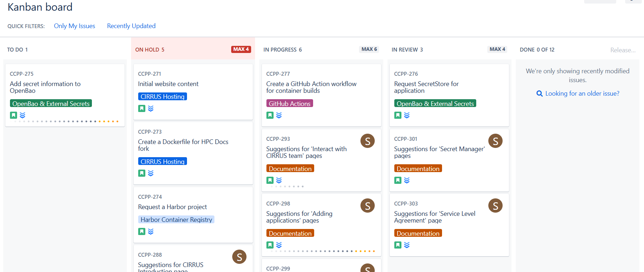The height and width of the screenshot is (272, 644).
Task: Click the Documentation epic tag on CCPP-298
Action: (290, 234)
